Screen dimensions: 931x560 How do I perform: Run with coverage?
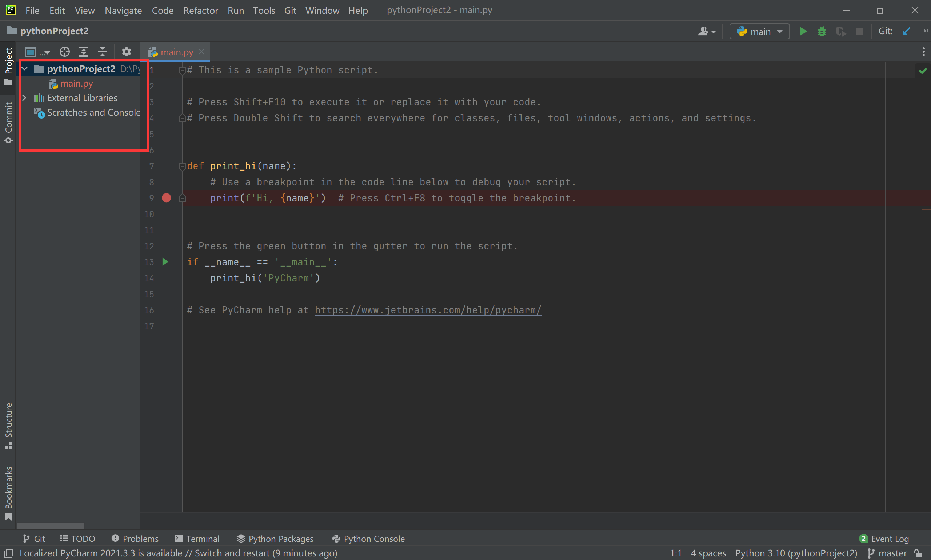(x=841, y=31)
